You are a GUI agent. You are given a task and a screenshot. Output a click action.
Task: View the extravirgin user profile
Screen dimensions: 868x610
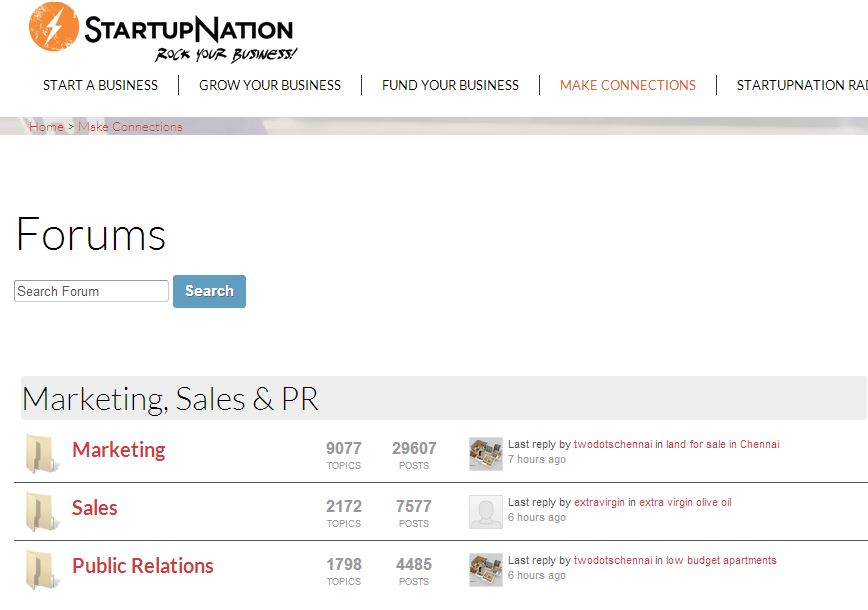pos(599,503)
